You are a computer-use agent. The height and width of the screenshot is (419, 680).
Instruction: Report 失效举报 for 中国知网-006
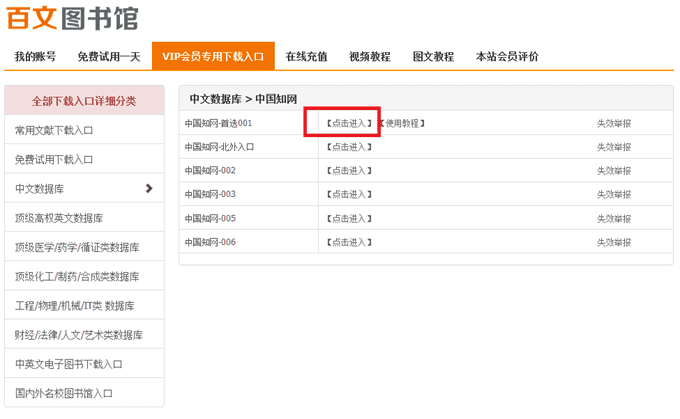click(x=614, y=242)
